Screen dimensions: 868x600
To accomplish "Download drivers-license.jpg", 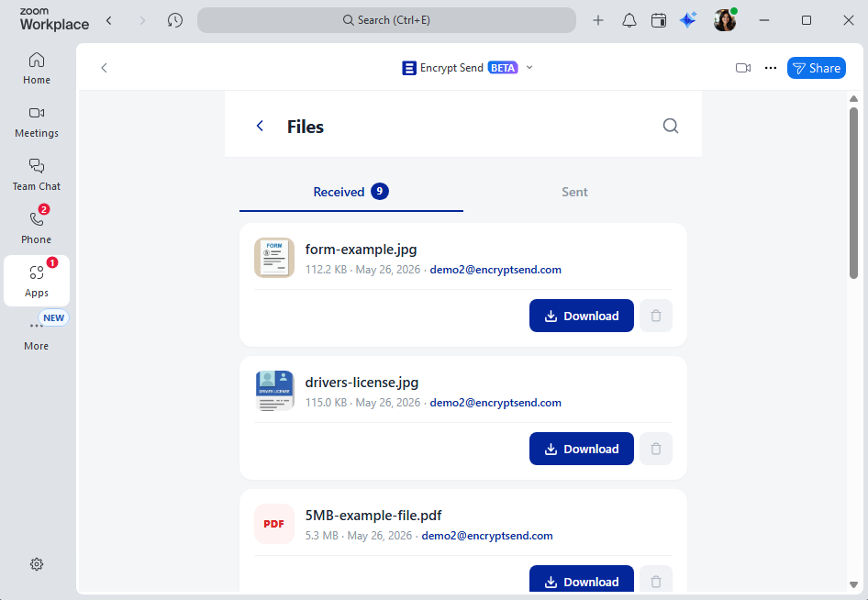I will tap(581, 449).
